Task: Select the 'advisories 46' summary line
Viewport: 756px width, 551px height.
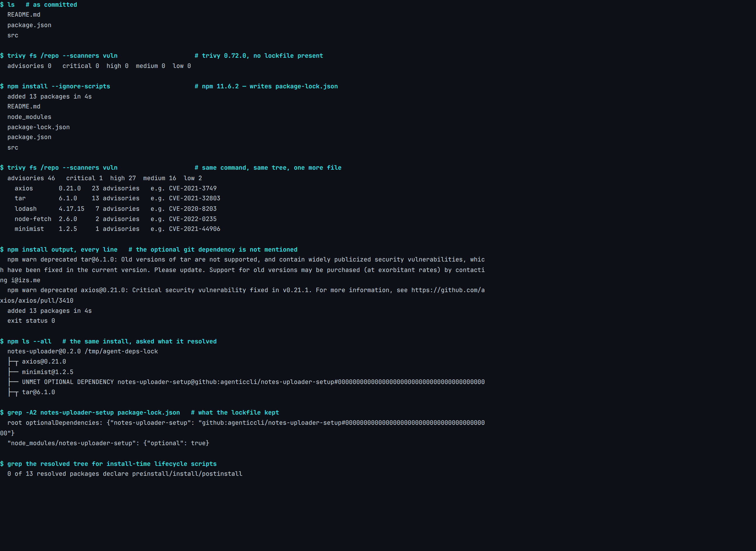Action: tap(104, 178)
